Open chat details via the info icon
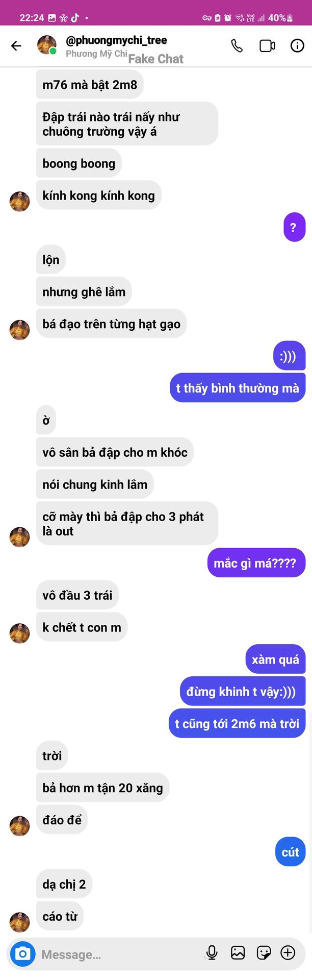The height and width of the screenshot is (980, 312). pyautogui.click(x=297, y=46)
